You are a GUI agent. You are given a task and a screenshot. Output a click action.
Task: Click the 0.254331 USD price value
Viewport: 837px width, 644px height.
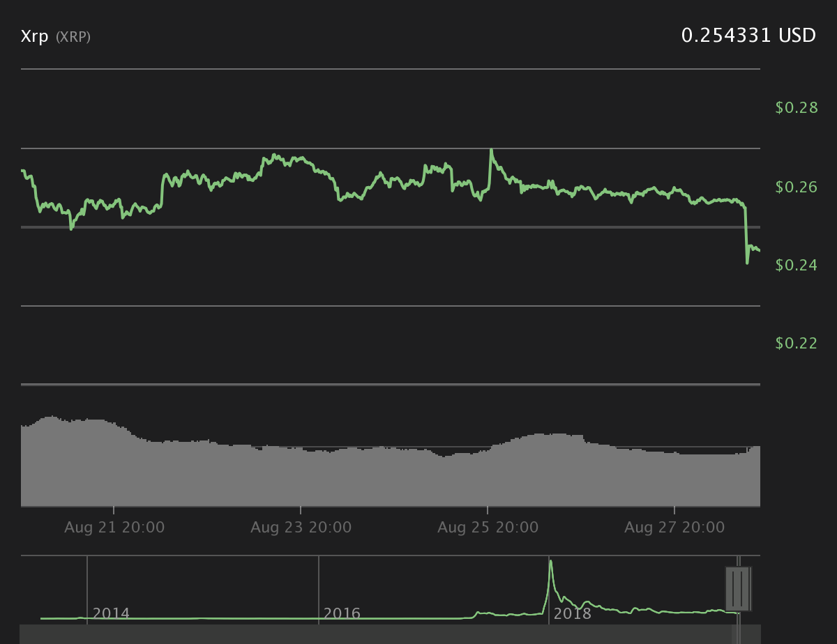(748, 36)
